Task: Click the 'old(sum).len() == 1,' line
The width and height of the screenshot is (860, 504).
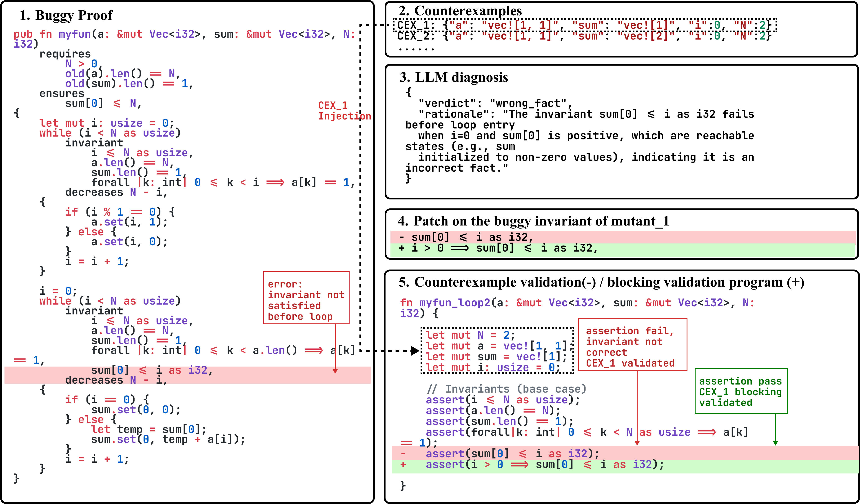Action: [x=129, y=84]
